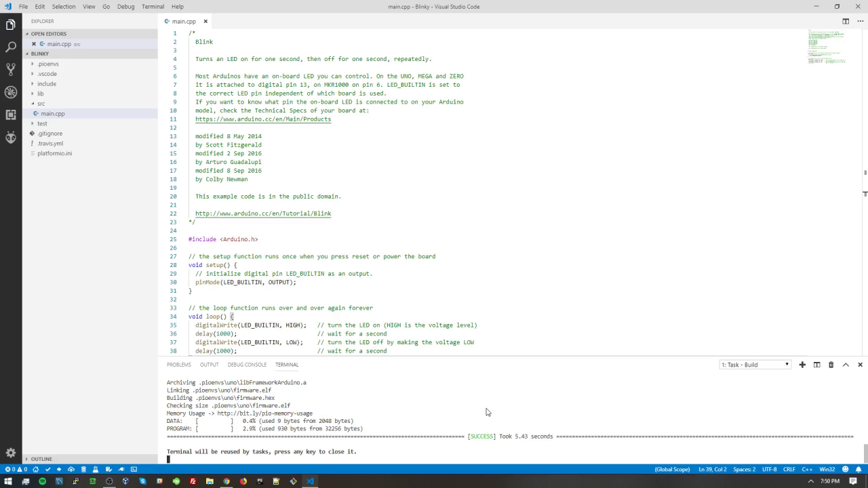Open the Help menu

click(178, 6)
